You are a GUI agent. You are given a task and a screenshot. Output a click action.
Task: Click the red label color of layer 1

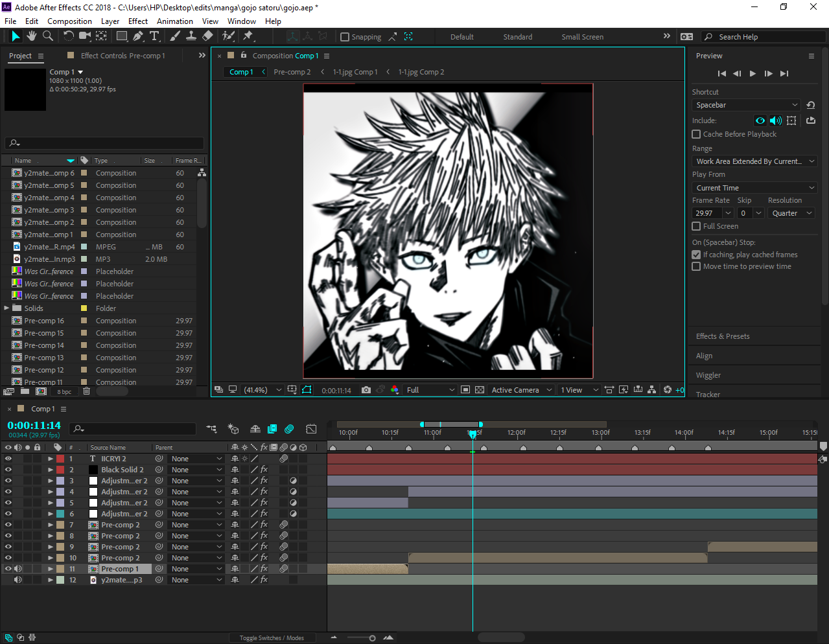[x=60, y=459]
